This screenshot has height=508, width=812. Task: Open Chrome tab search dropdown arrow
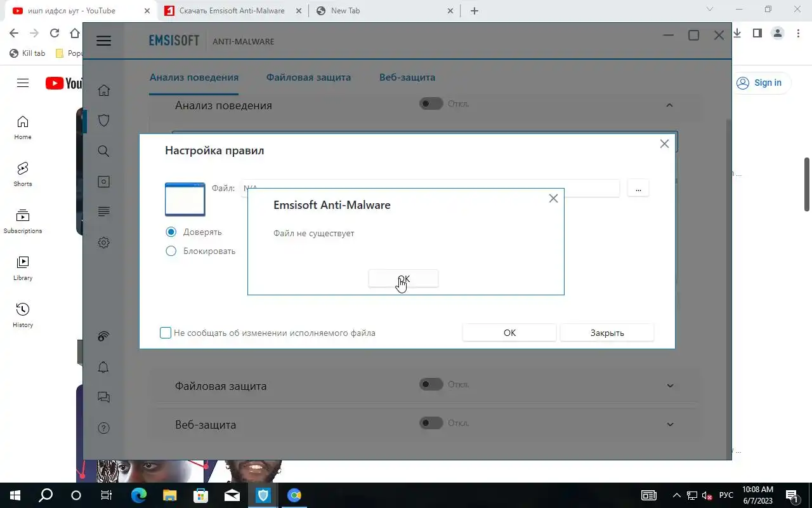[710, 10]
